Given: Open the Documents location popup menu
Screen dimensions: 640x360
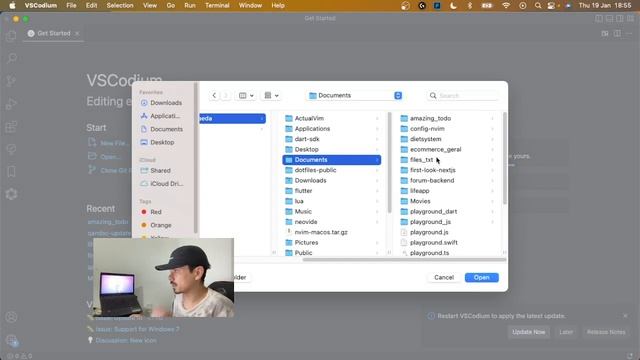Looking at the screenshot, I should point(355,96).
